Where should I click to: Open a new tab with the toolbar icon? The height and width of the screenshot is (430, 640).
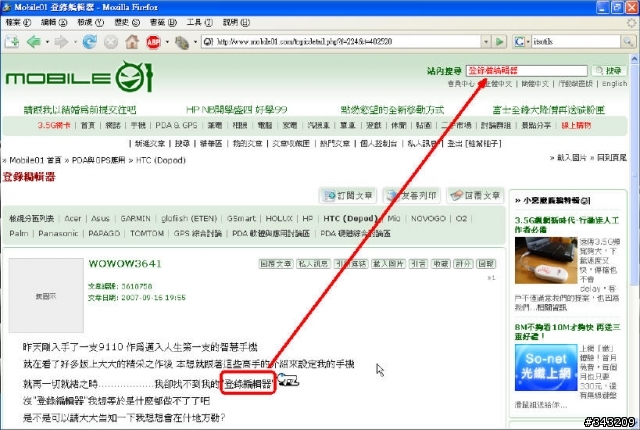coord(12,42)
